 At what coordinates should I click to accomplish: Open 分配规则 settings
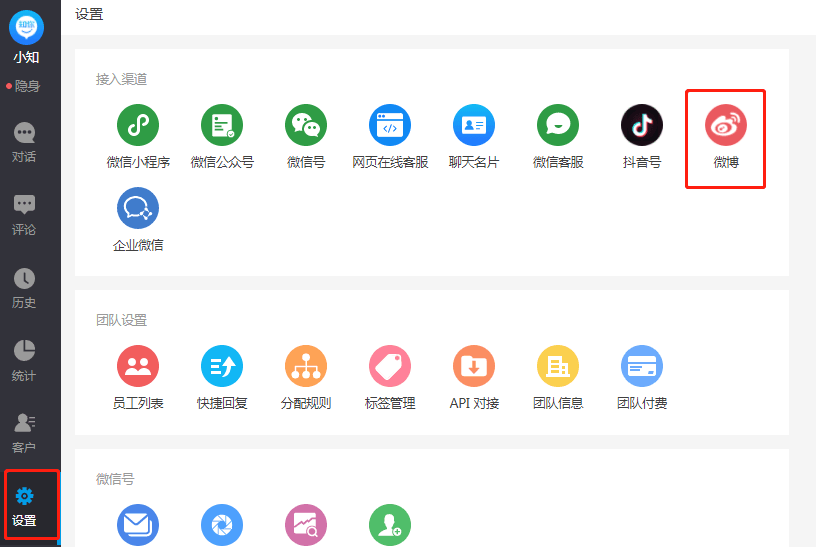pos(306,366)
